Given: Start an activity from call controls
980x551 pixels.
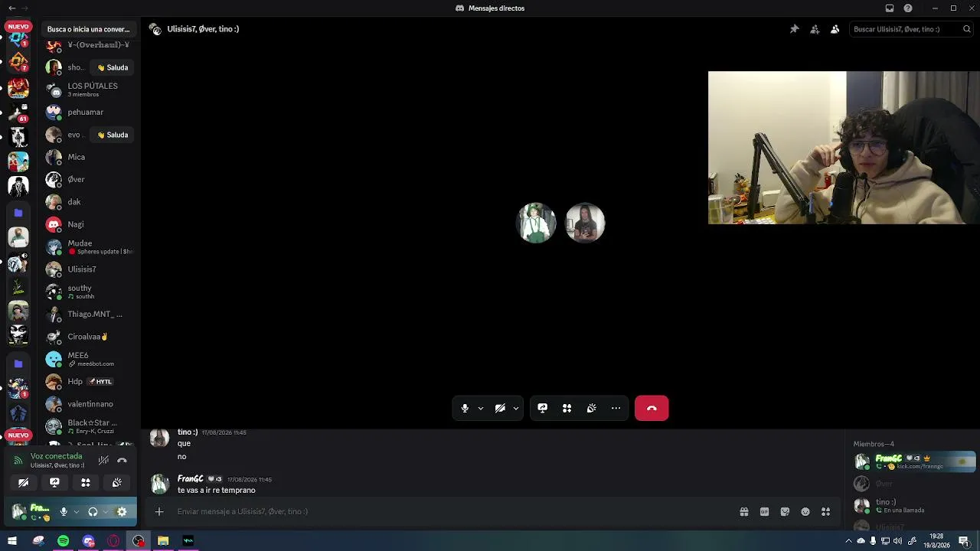Looking at the screenshot, I should pyautogui.click(x=567, y=409).
